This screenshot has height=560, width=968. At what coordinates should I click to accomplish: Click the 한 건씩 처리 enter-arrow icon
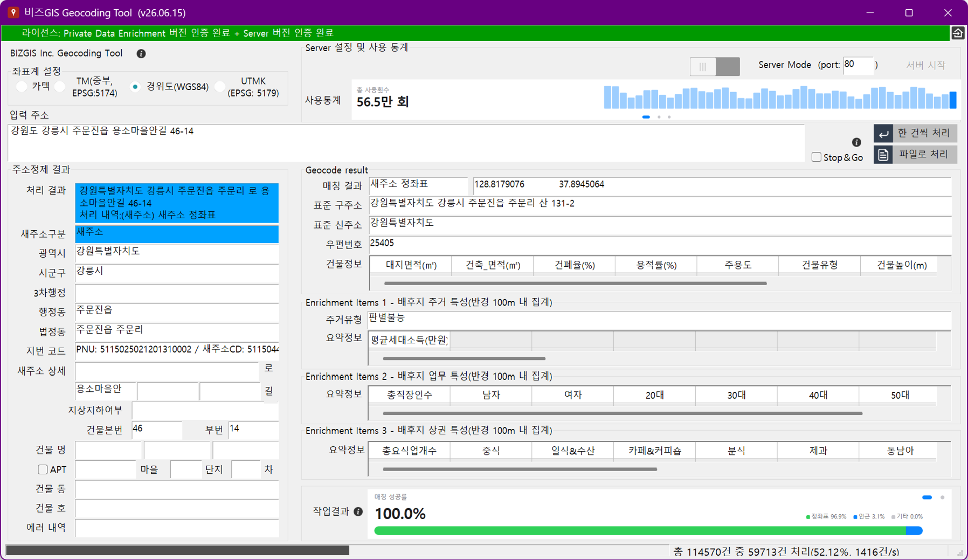pos(883,133)
